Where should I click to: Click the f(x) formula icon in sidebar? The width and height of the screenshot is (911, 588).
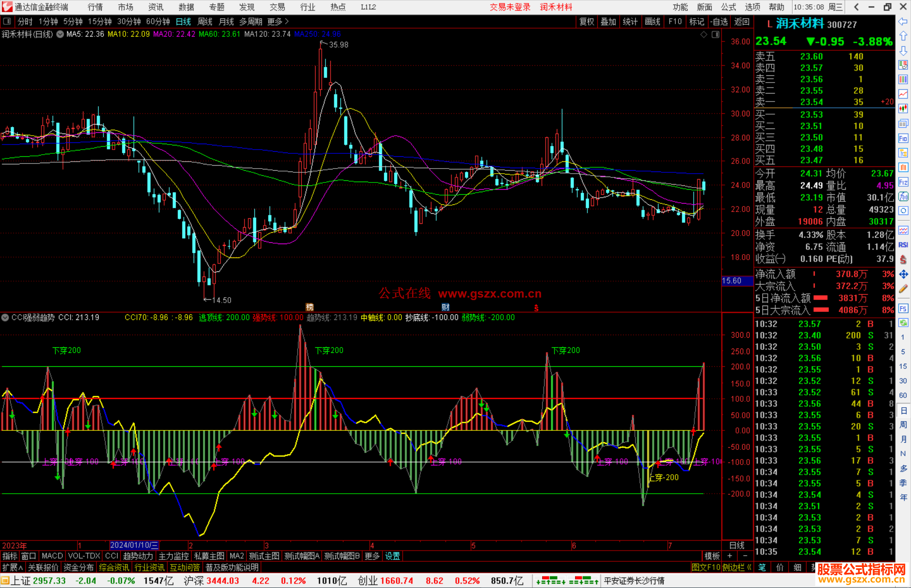903,196
